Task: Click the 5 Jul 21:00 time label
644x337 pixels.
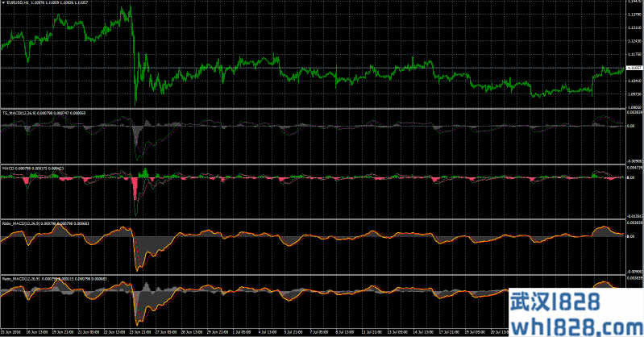Action: tap(293, 332)
